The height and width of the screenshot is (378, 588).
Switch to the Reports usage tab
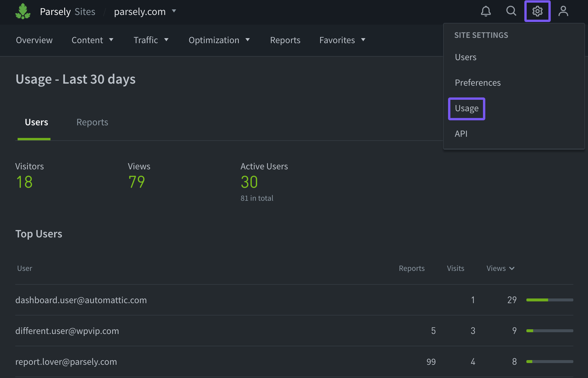click(92, 122)
